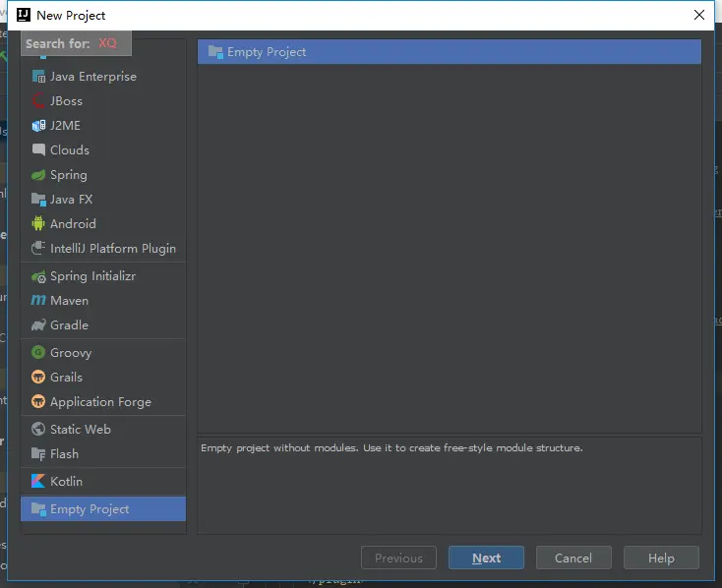Select Empty Project template in right panel
The height and width of the screenshot is (588, 722).
tap(450, 52)
